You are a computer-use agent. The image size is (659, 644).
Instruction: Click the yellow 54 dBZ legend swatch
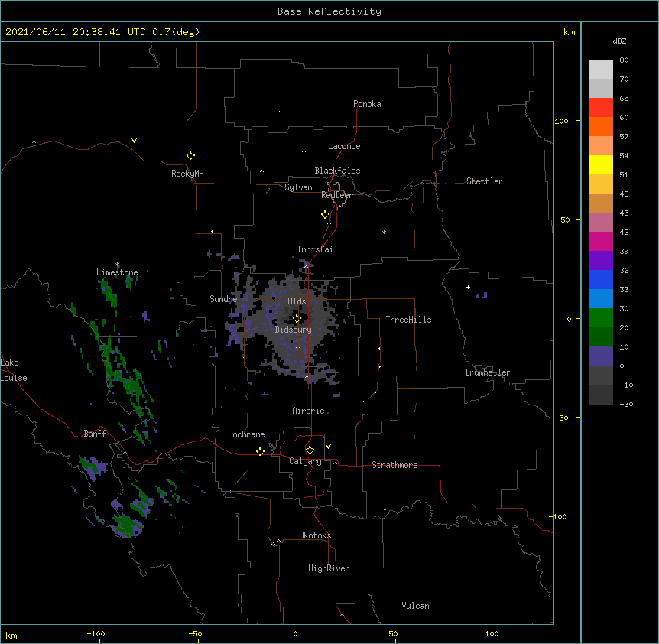601,164
